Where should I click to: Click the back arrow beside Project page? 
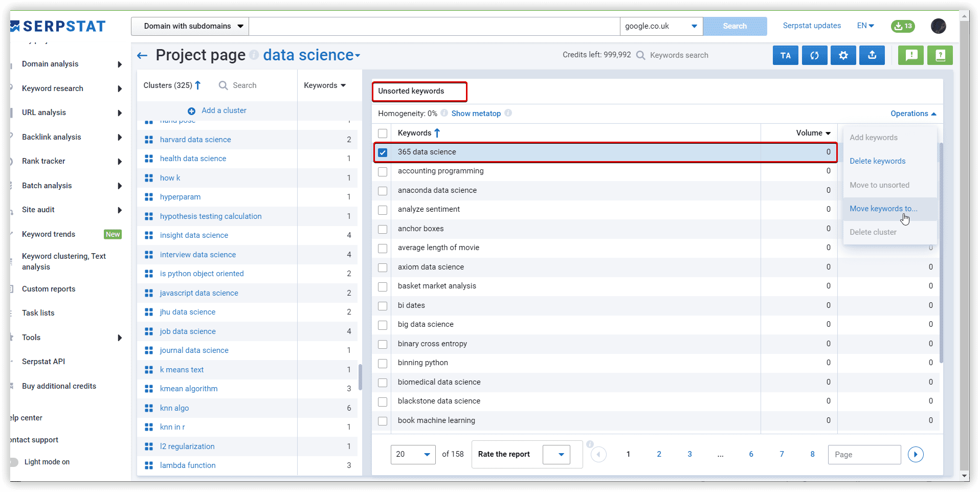click(x=142, y=55)
